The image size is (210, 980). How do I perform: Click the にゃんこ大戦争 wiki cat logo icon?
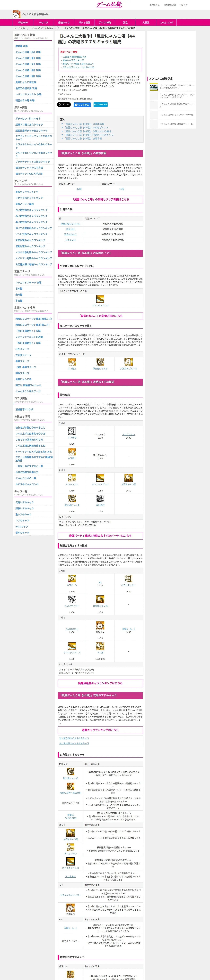coord(16,15)
